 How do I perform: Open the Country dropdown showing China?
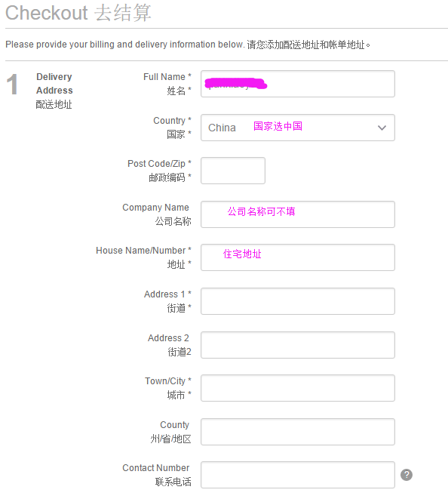[298, 128]
